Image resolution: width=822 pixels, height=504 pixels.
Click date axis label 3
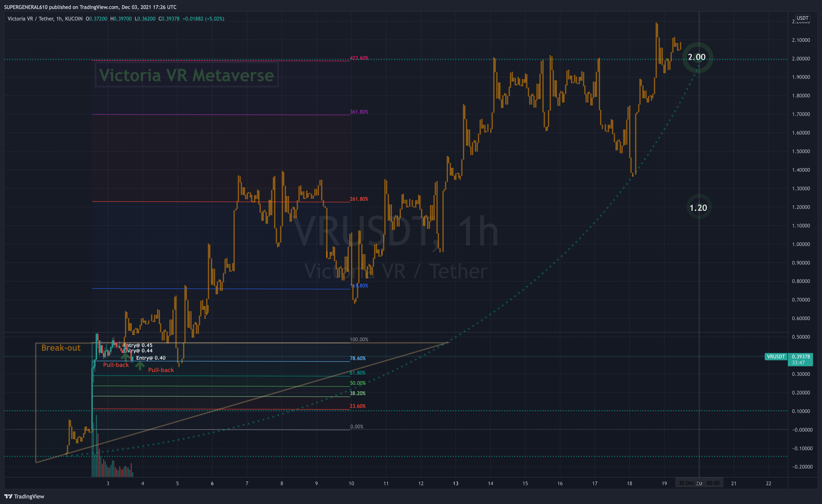[108, 483]
